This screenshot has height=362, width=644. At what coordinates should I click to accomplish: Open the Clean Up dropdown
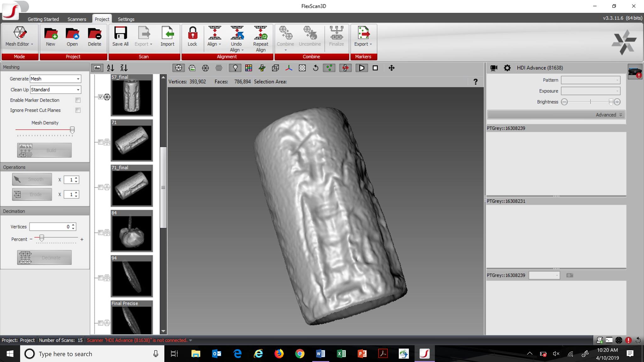[x=77, y=90]
